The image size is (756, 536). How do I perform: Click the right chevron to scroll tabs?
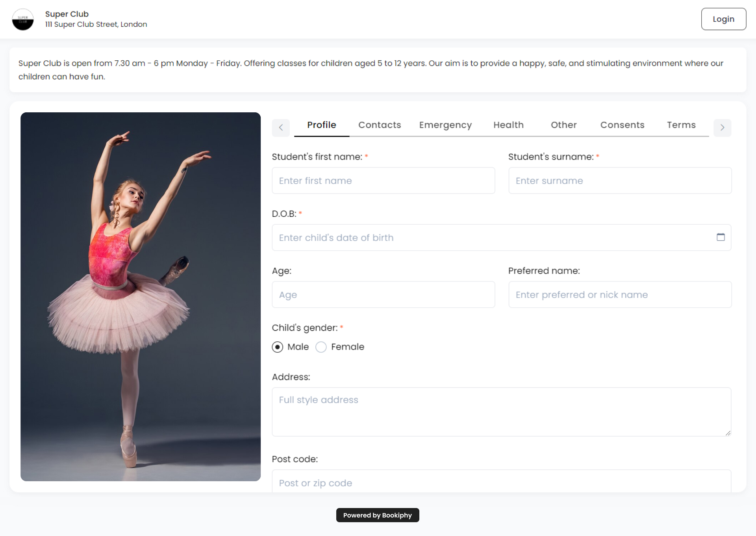722,128
